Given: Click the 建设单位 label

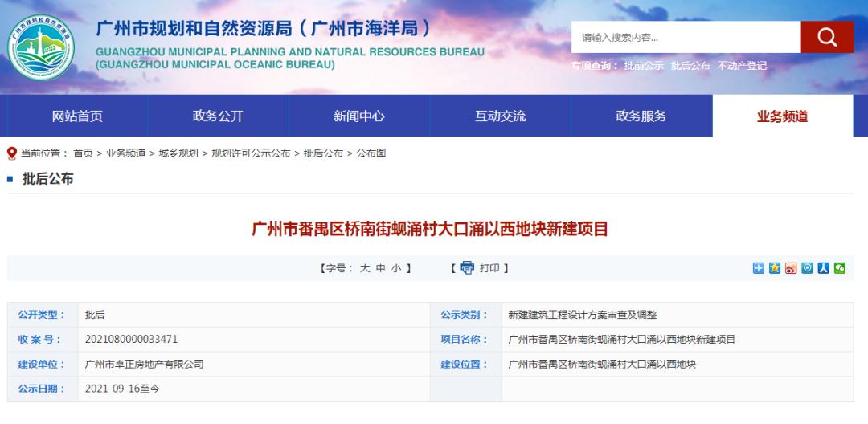Looking at the screenshot, I should pos(42,365).
